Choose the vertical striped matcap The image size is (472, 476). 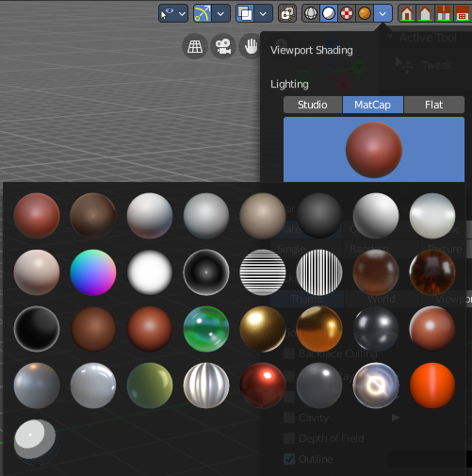319,272
